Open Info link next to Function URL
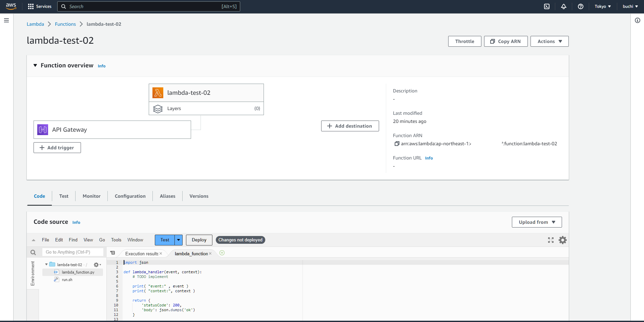The image size is (644, 322). pos(429,158)
